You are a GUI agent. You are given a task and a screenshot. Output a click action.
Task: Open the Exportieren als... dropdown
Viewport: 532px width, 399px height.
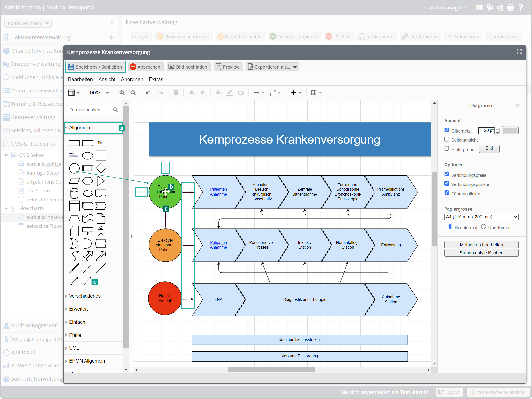click(272, 67)
